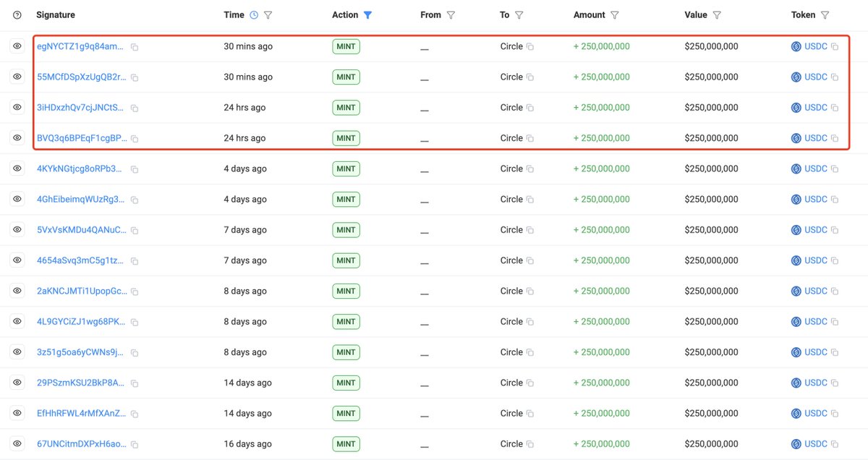Copy the 67UNCitmDXPxH6ao signature

135,444
